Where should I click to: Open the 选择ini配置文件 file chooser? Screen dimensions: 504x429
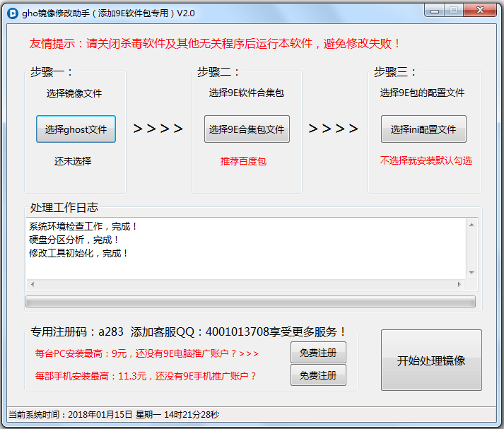pyautogui.click(x=423, y=129)
